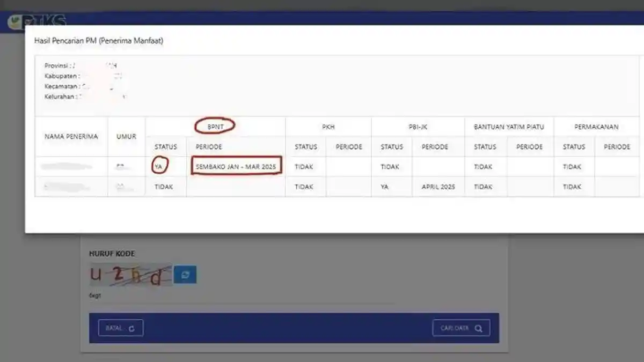The image size is (644, 362).
Task: Click the HURUF KODE captcha image
Action: (130, 275)
